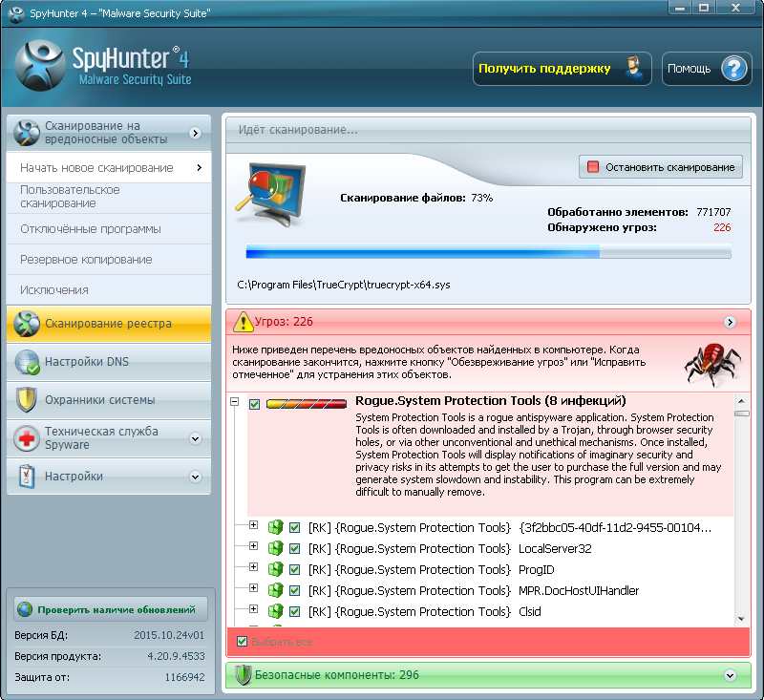Expand the Настройки section chevron
Image resolution: width=764 pixels, height=700 pixels.
195,477
